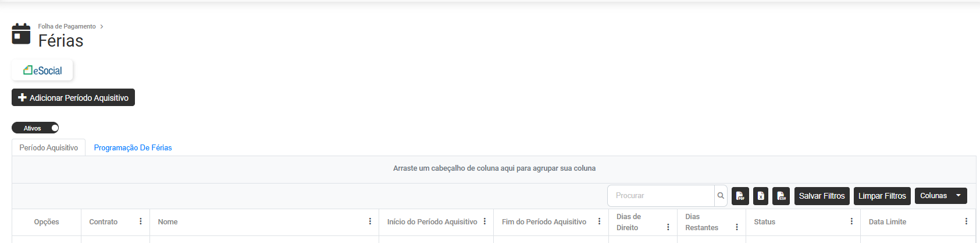
Task: Expand the Colunas dropdown
Action: coord(940,196)
